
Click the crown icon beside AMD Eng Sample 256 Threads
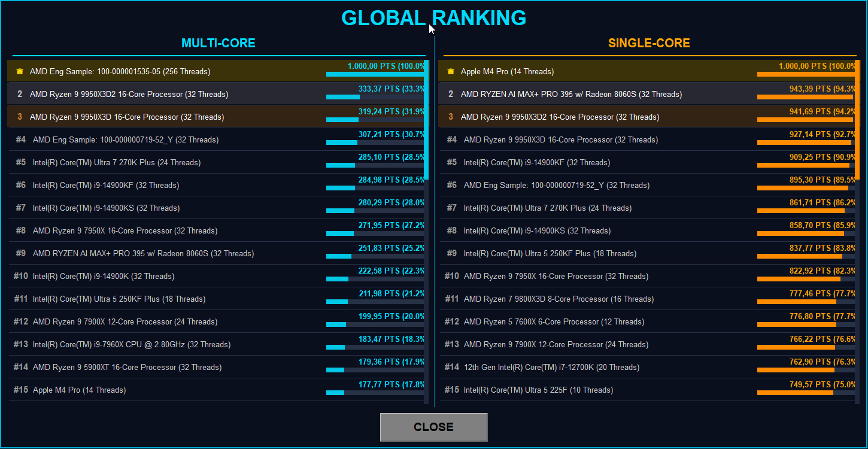(x=20, y=72)
